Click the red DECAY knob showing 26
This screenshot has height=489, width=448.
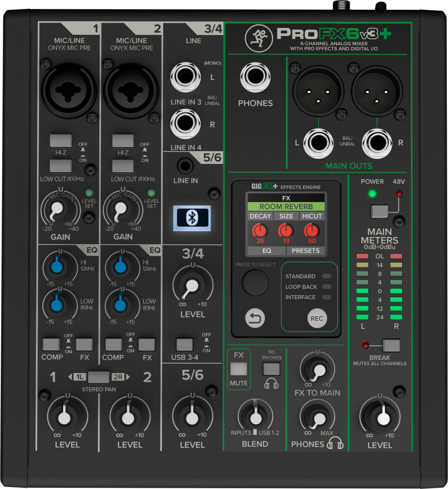(x=260, y=231)
